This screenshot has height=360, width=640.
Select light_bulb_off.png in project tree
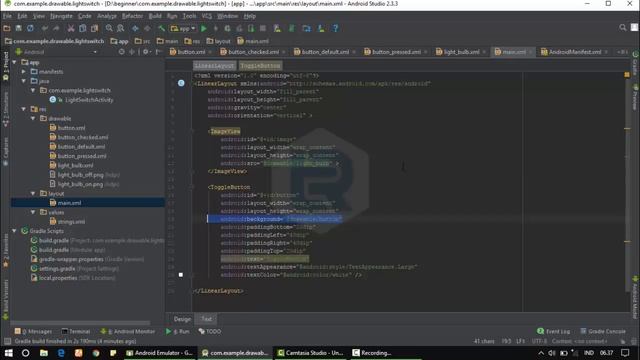(81, 175)
